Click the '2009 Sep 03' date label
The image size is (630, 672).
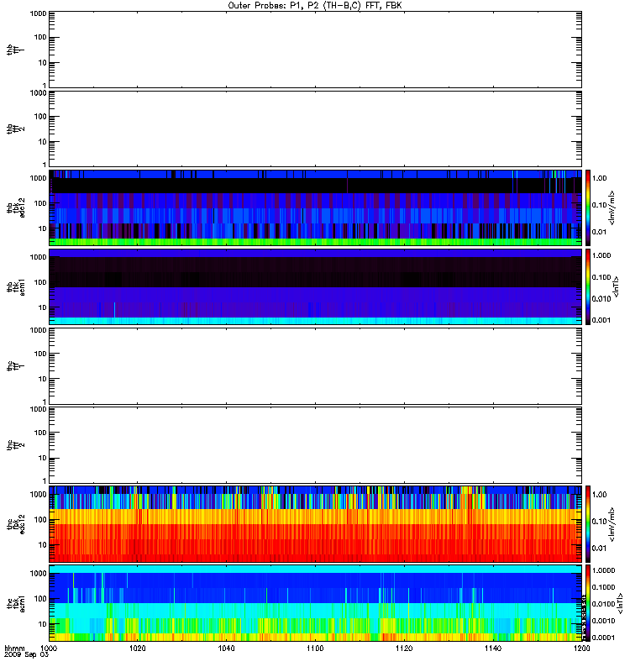click(27, 655)
